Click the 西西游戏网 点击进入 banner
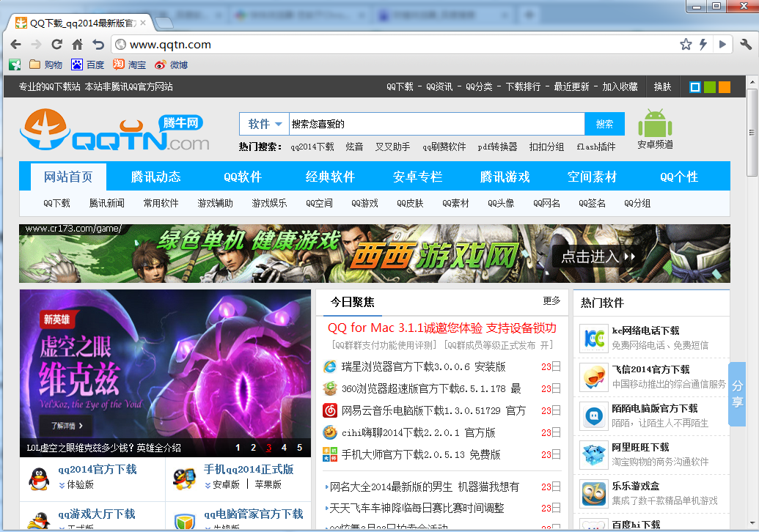This screenshot has height=532, width=759. pos(375,254)
